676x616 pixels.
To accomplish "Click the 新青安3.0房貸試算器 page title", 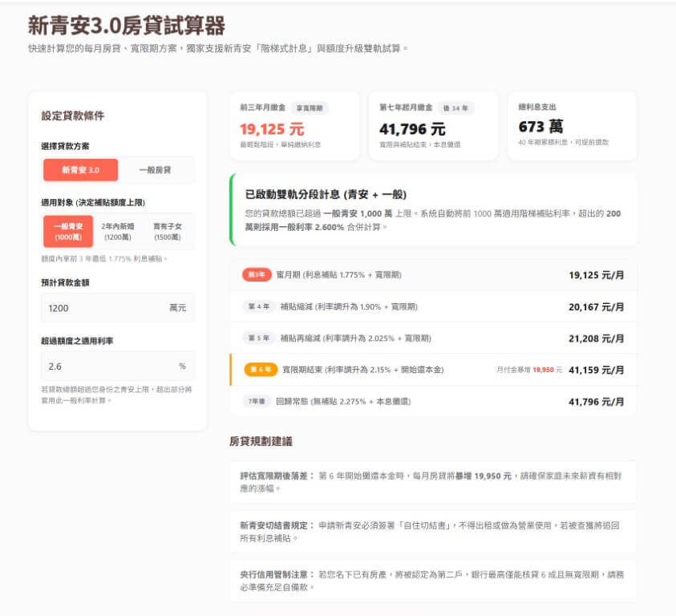I will pos(127,26).
